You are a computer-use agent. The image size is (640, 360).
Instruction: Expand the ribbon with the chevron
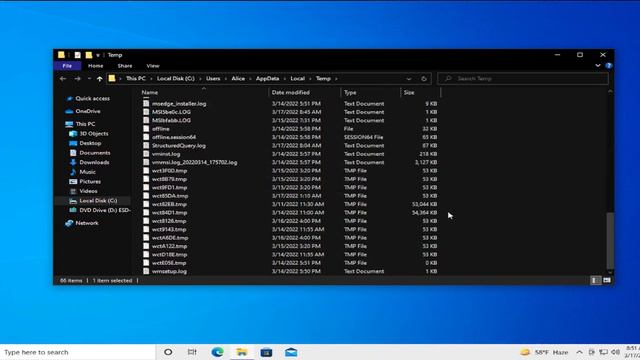tap(598, 65)
